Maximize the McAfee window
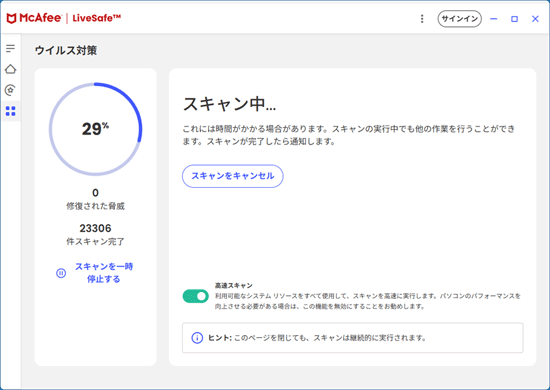 tap(514, 19)
